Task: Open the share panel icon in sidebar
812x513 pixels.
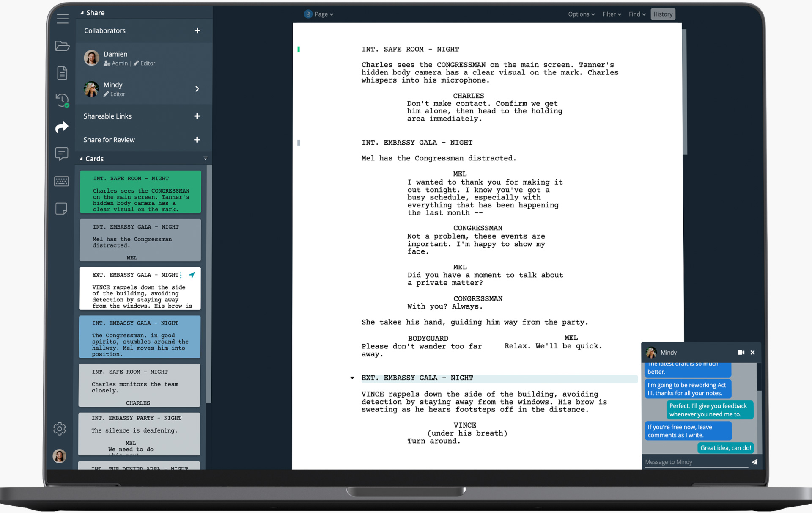Action: [62, 127]
